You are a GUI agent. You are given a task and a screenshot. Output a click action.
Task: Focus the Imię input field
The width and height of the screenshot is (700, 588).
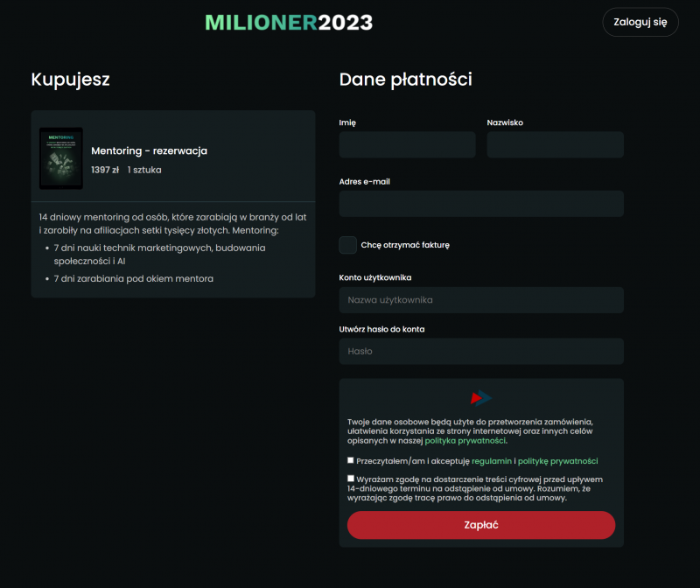[x=407, y=145]
